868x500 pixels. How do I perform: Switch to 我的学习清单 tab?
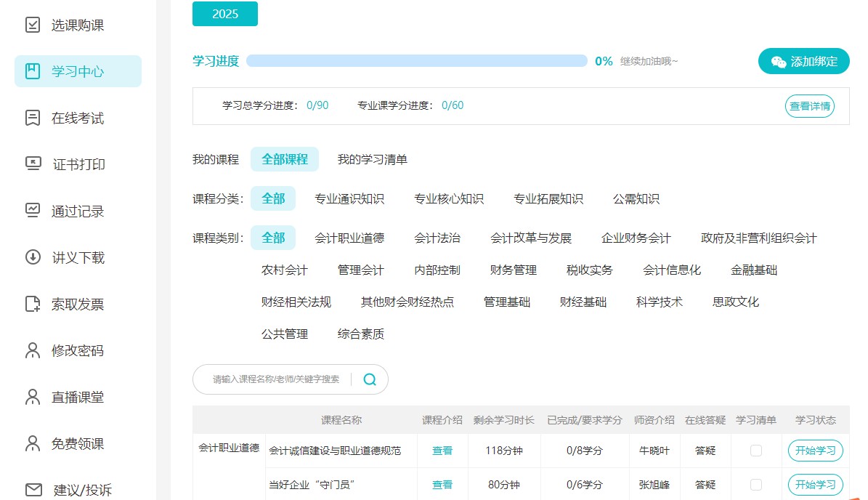coord(371,159)
